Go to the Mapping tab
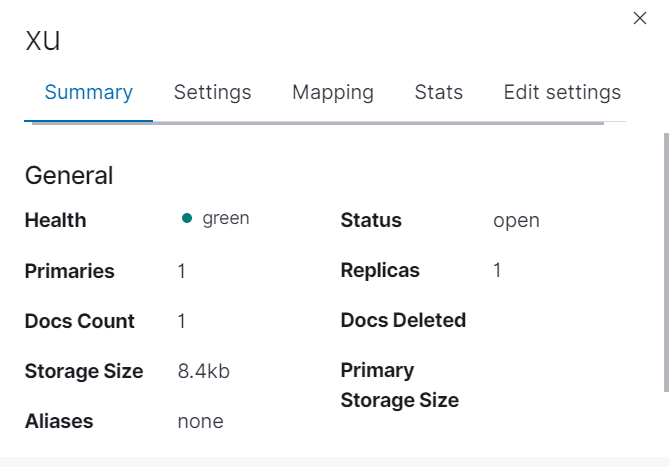Viewport: 669px width, 467px height. 333,93
